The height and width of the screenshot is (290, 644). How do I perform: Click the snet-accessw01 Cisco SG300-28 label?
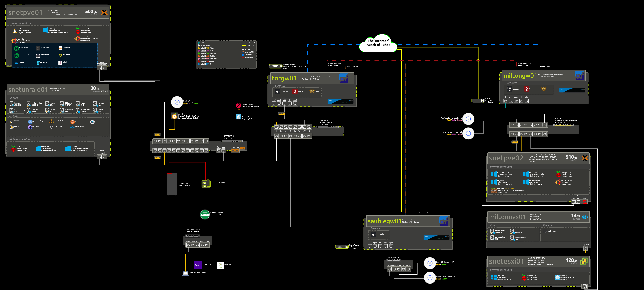(229, 137)
